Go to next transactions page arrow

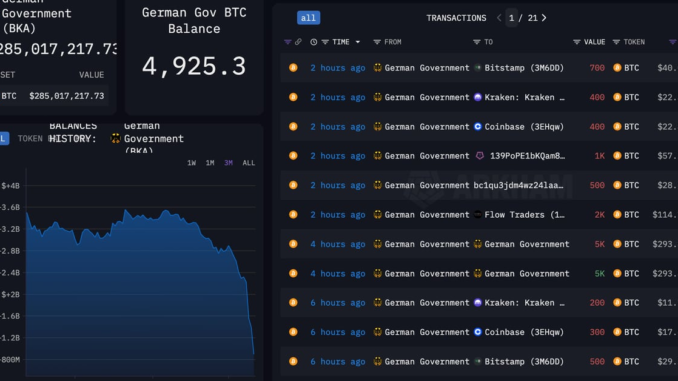tap(544, 18)
